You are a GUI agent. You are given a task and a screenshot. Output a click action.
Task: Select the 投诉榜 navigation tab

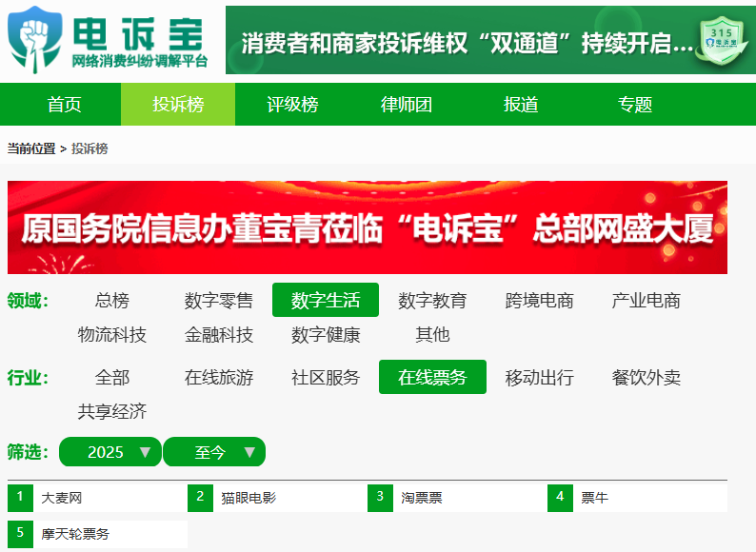(178, 105)
